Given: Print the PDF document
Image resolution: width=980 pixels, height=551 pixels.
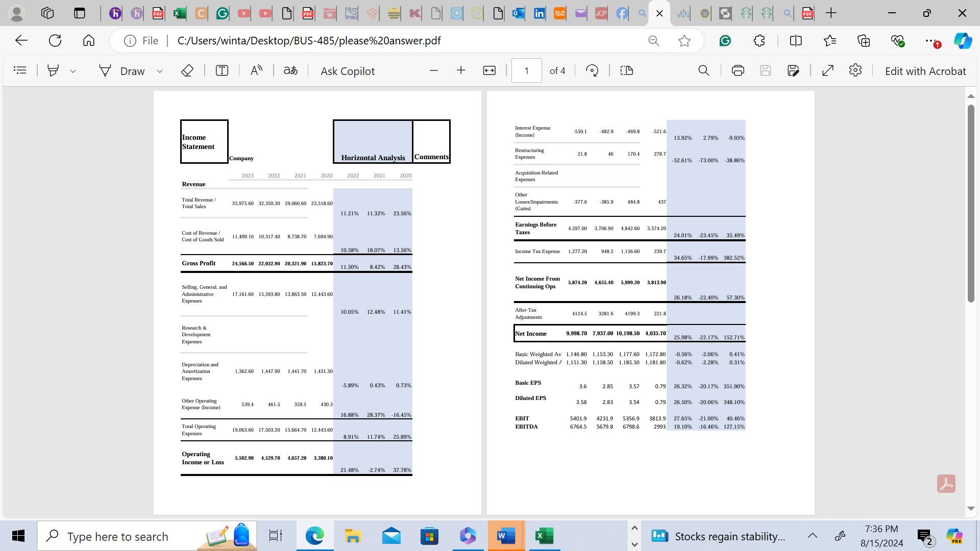Looking at the screenshot, I should pos(737,71).
